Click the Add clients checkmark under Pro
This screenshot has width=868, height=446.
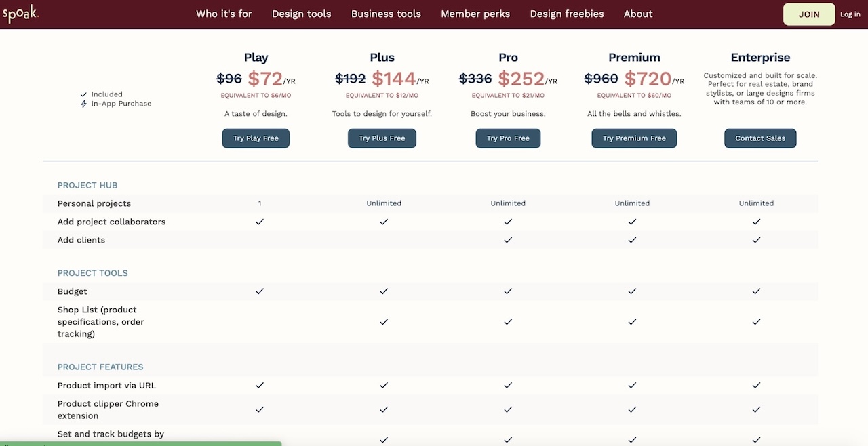(x=508, y=239)
